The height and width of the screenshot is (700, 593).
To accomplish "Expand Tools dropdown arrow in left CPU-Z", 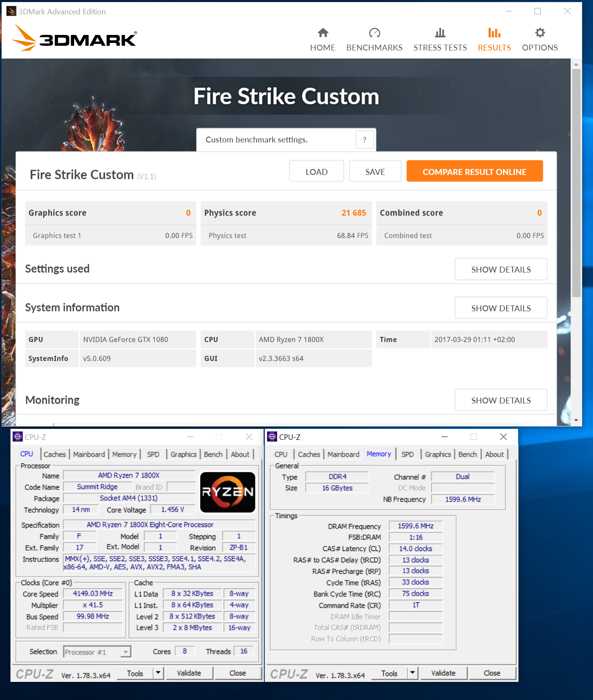I will click(x=158, y=673).
